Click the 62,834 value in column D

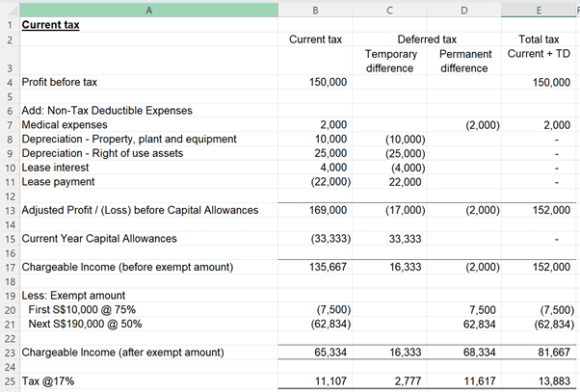[x=480, y=325]
